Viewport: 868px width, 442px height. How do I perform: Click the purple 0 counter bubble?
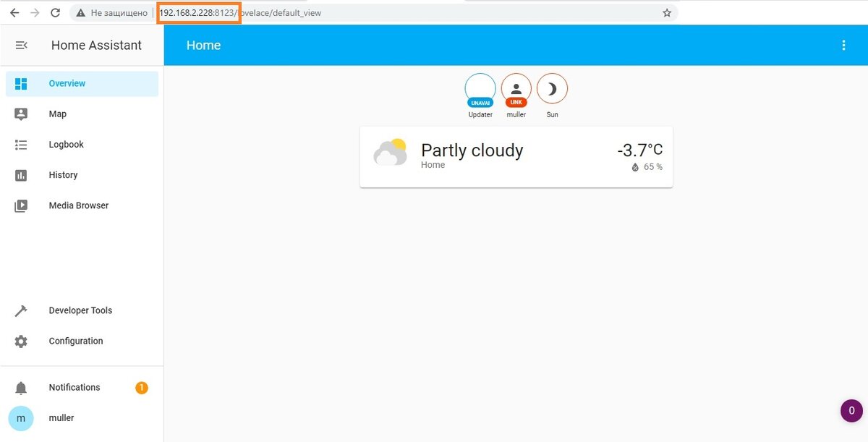pos(851,410)
